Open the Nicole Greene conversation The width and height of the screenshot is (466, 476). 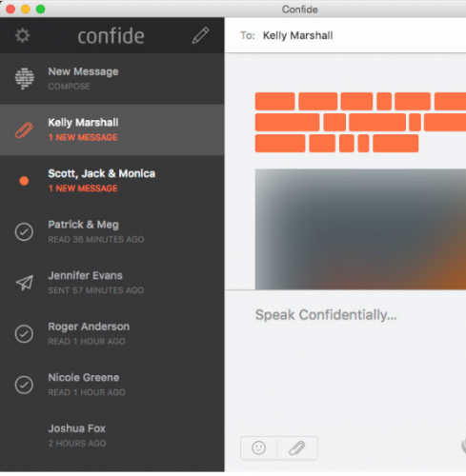112,386
